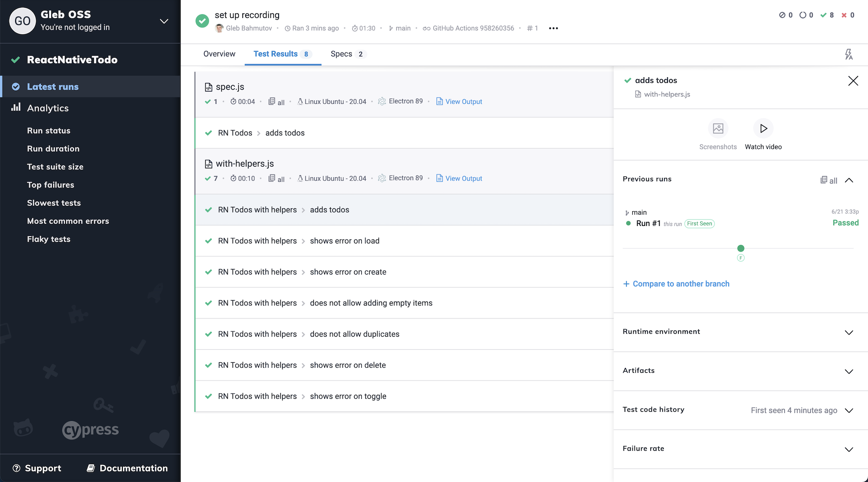
Task: Click with-helpers.js link in detail panel
Action: tap(667, 94)
